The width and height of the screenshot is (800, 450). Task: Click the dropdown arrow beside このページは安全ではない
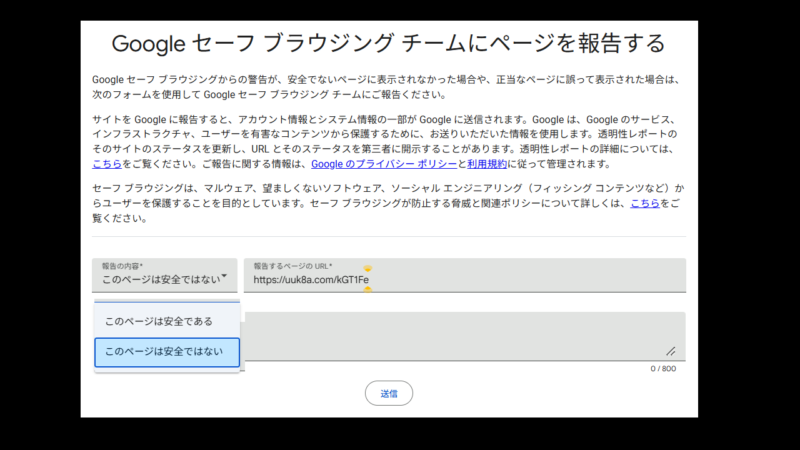(x=224, y=276)
